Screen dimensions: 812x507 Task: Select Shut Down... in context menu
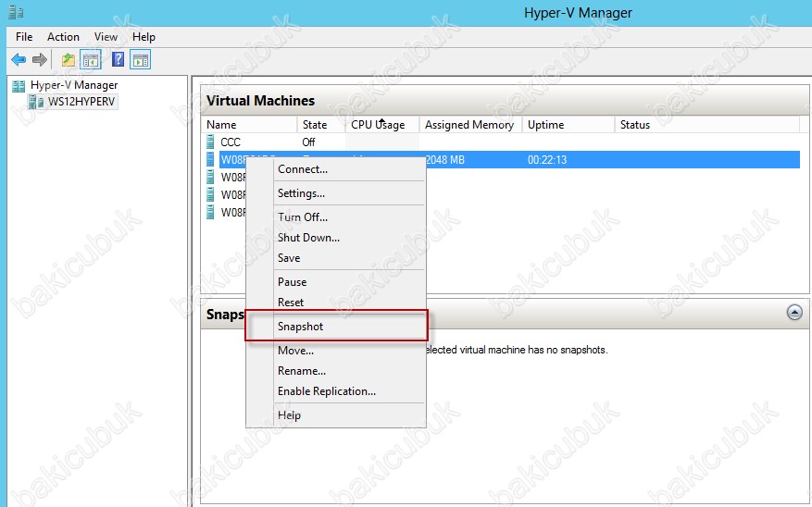[335, 238]
